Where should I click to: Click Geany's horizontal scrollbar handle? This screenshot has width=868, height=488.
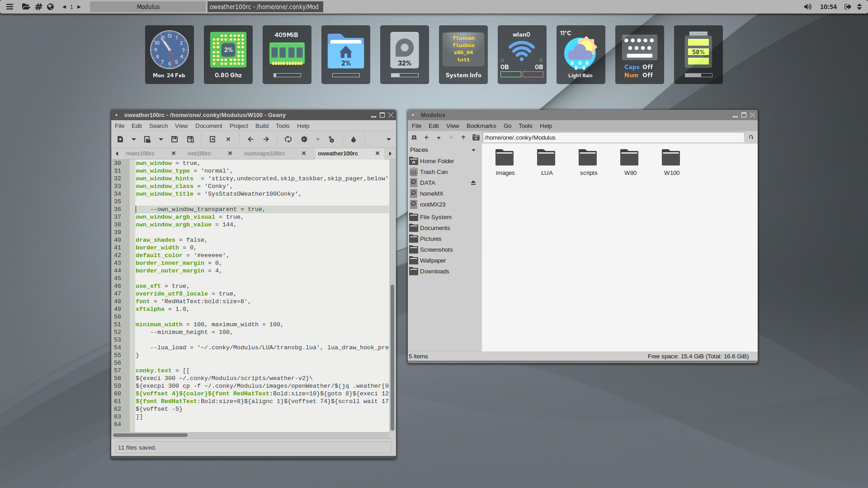point(150,435)
